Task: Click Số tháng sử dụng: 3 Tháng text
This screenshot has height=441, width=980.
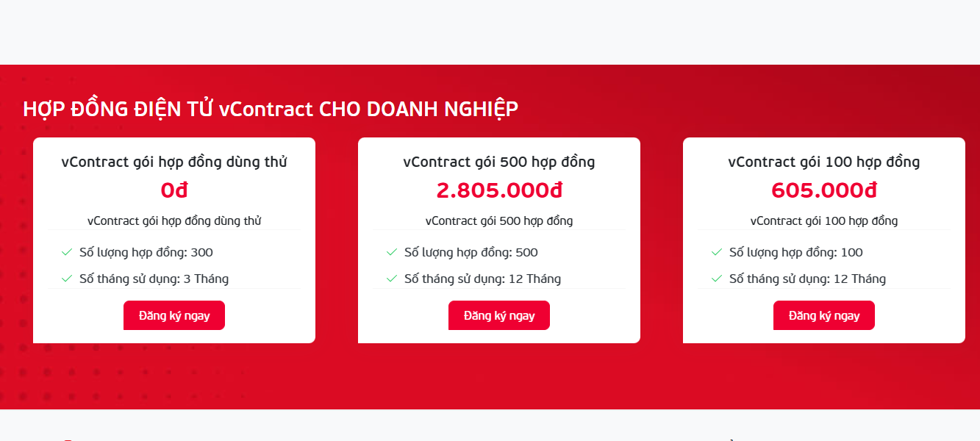Action: point(154,279)
